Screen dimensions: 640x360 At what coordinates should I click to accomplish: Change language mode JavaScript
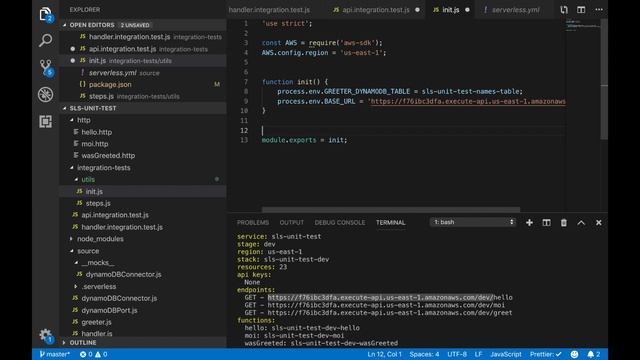(506, 354)
